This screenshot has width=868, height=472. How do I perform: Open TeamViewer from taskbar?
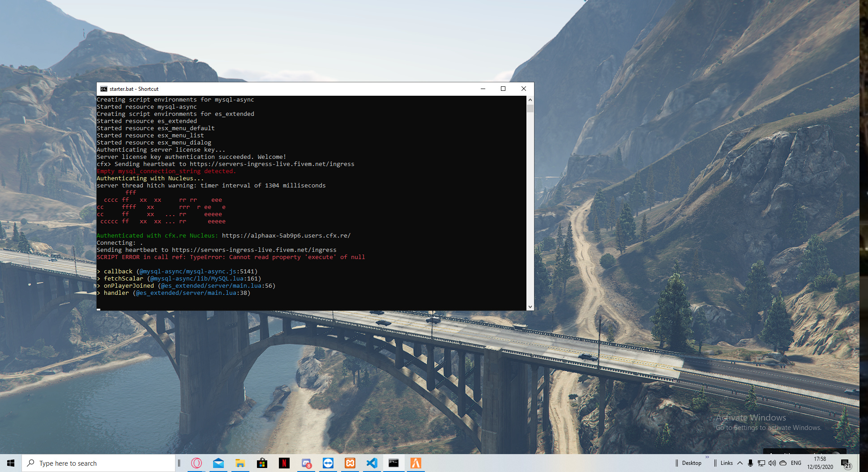[x=328, y=463]
